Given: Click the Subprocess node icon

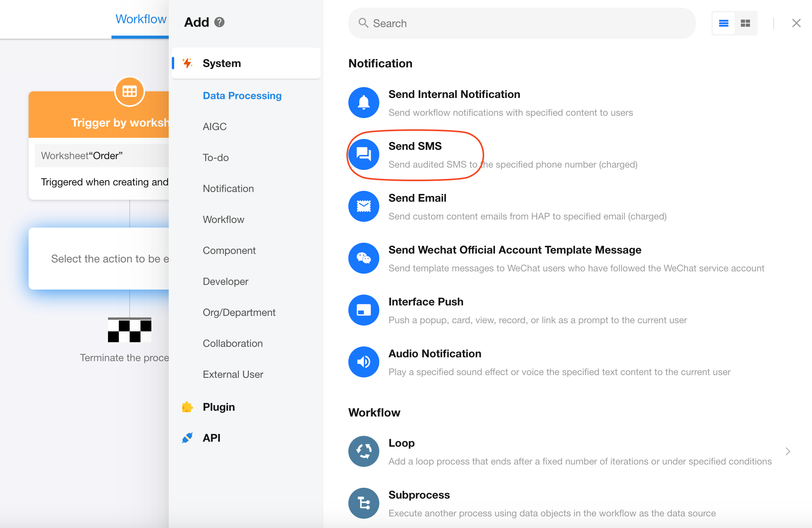Looking at the screenshot, I should point(363,503).
